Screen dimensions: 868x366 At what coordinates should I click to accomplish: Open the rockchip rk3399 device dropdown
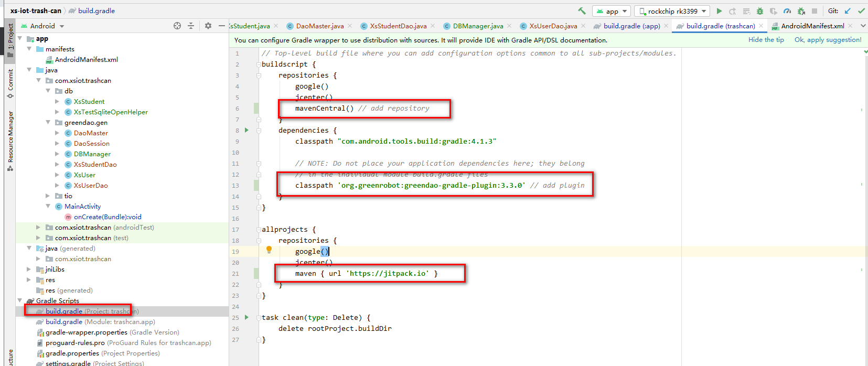click(672, 11)
